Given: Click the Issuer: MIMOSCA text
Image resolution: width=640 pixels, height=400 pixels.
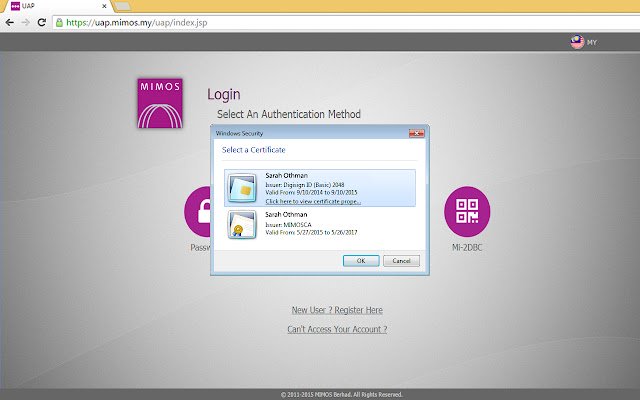Looking at the screenshot, I should [288, 224].
